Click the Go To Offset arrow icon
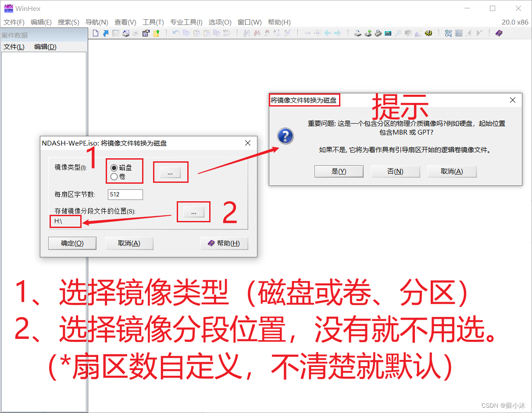The height and width of the screenshot is (413, 532). tap(307, 33)
